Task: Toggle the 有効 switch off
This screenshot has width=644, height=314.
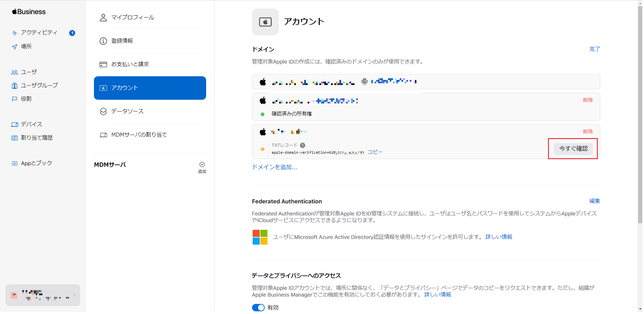Action: tap(259, 308)
